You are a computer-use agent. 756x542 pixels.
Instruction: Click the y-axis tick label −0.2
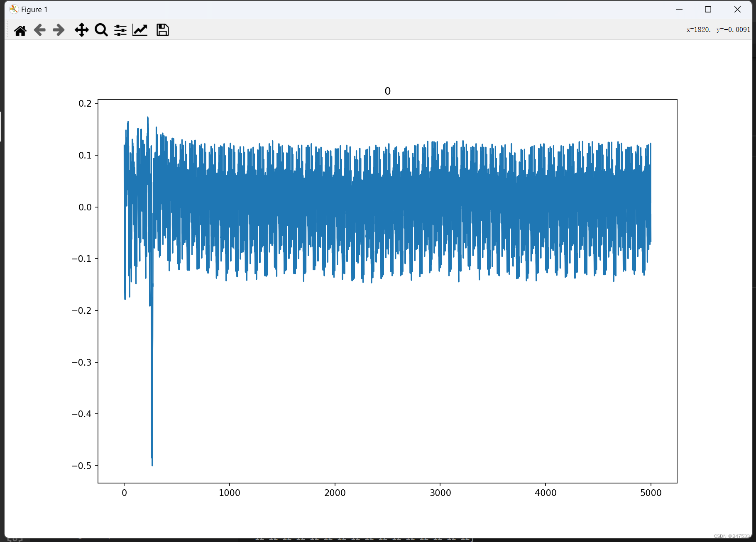click(x=82, y=310)
